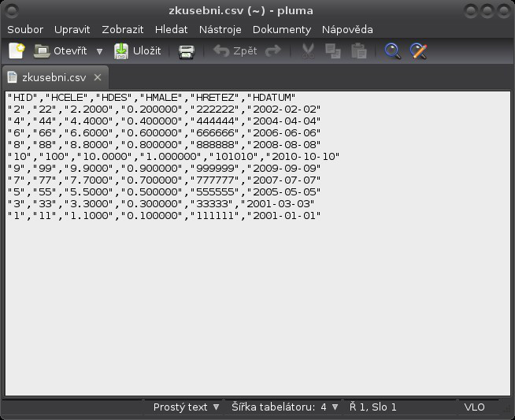Viewport: 515px width, 420px height.
Task: Click the "HRETEZ" column header text
Action: (x=215, y=98)
